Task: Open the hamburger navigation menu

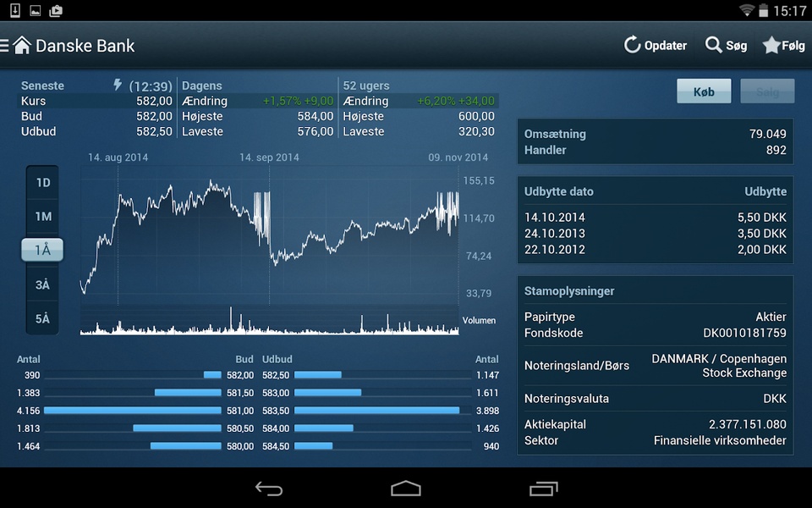Action: click(4, 46)
